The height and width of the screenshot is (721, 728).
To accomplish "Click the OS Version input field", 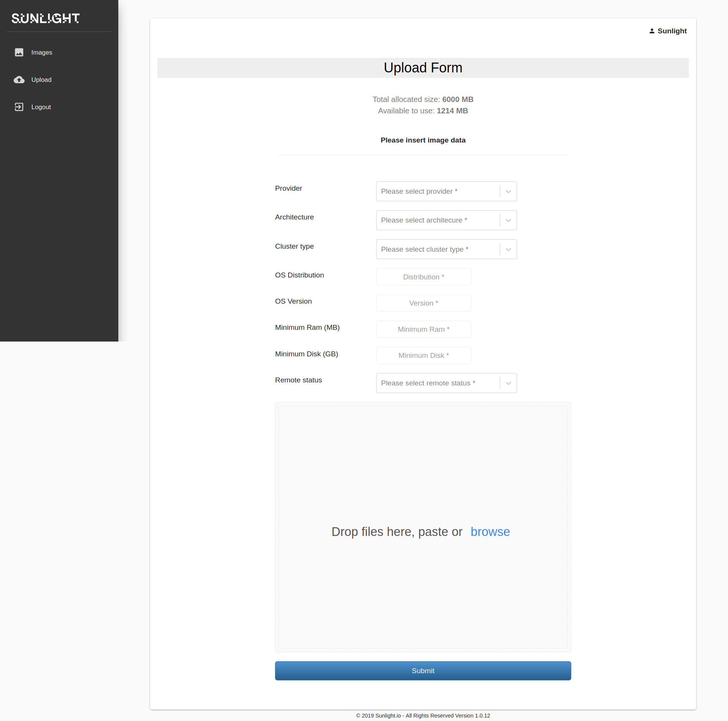I will pyautogui.click(x=424, y=303).
